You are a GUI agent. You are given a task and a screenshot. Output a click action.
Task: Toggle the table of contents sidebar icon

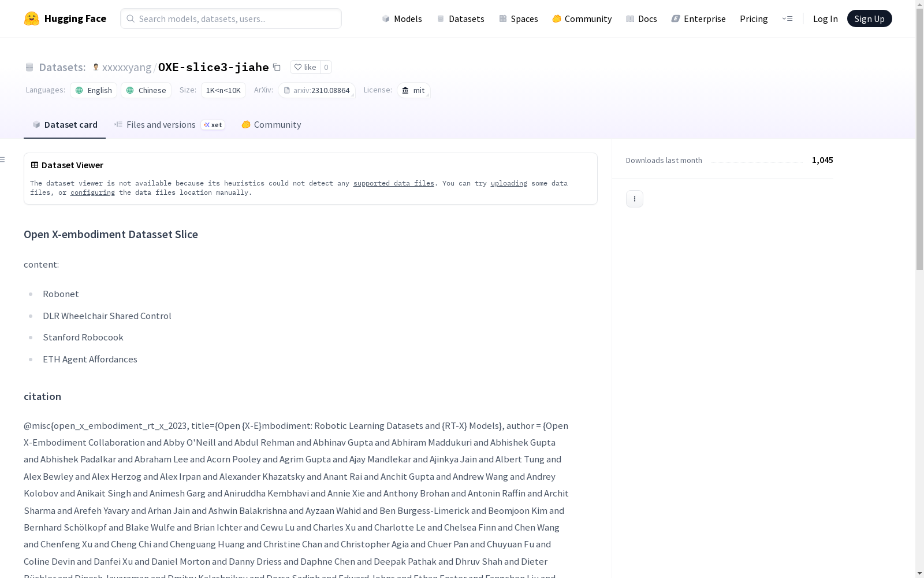[3, 160]
